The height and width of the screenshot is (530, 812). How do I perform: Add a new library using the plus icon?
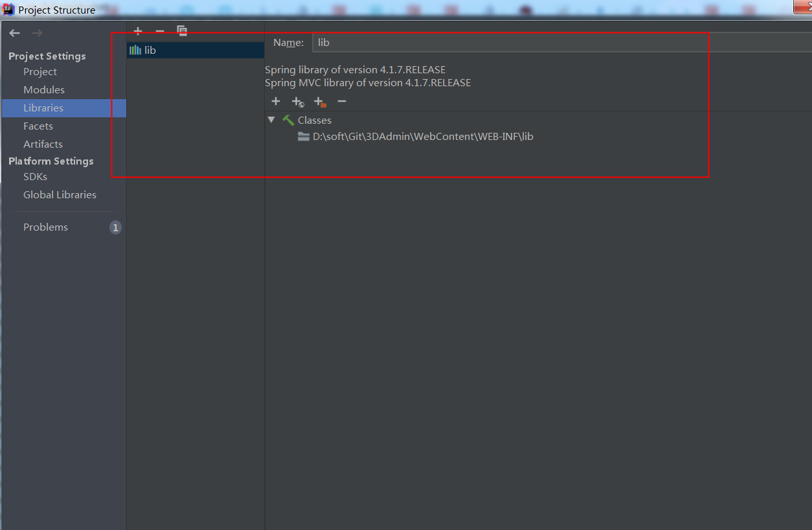click(x=137, y=30)
